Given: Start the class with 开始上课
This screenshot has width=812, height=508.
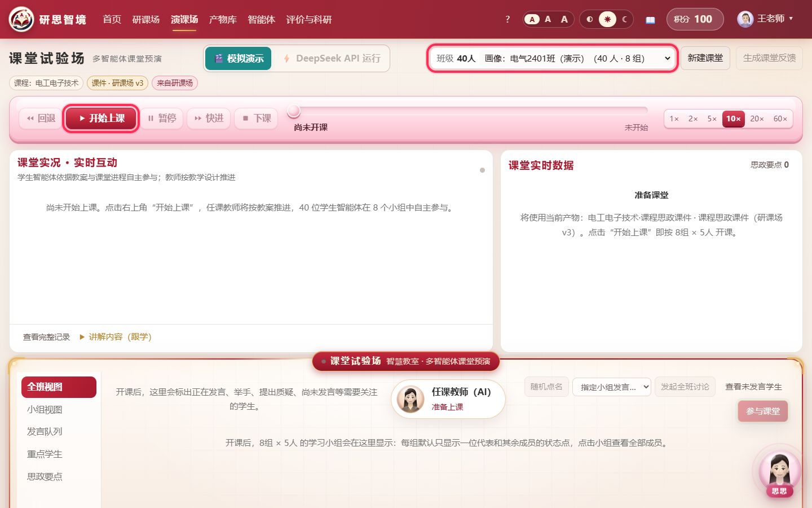Looking at the screenshot, I should click(x=101, y=119).
